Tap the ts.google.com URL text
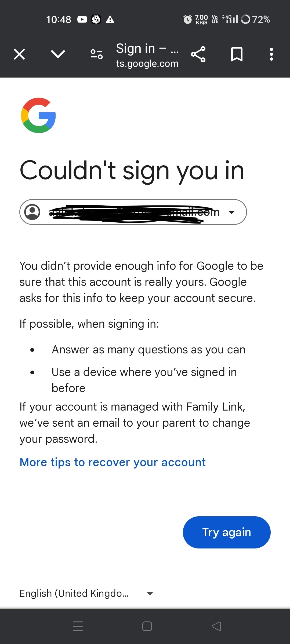 (147, 64)
